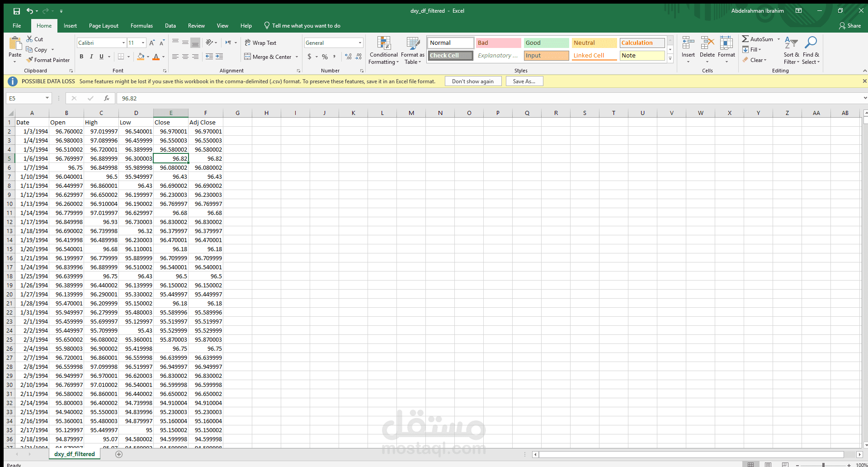868x467 pixels.
Task: Click the Center align icon
Action: (185, 57)
